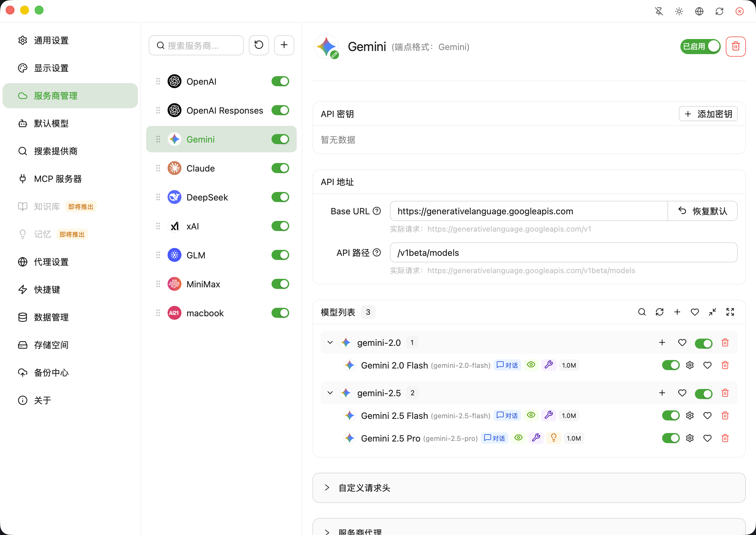Expand the model list to fullscreen
The image size is (756, 535).
pos(730,312)
